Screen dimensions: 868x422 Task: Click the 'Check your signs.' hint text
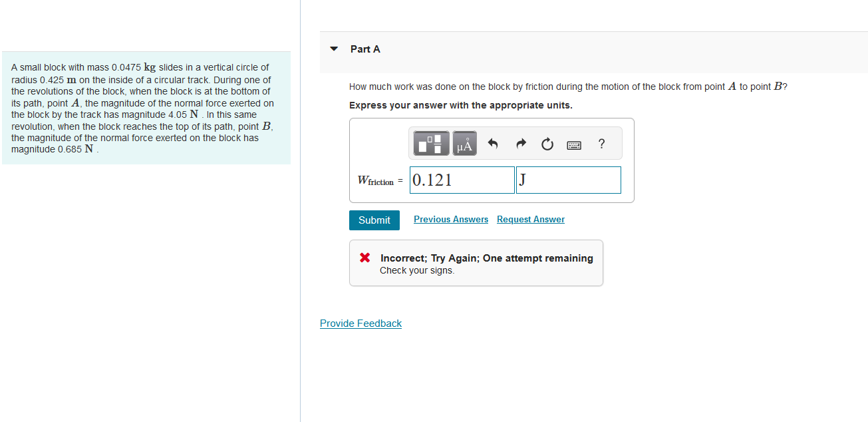(417, 270)
